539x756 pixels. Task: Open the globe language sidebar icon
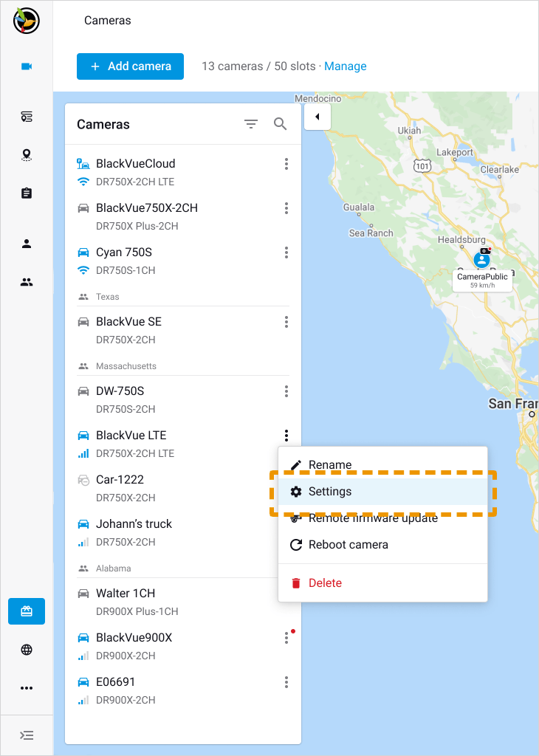[27, 650]
